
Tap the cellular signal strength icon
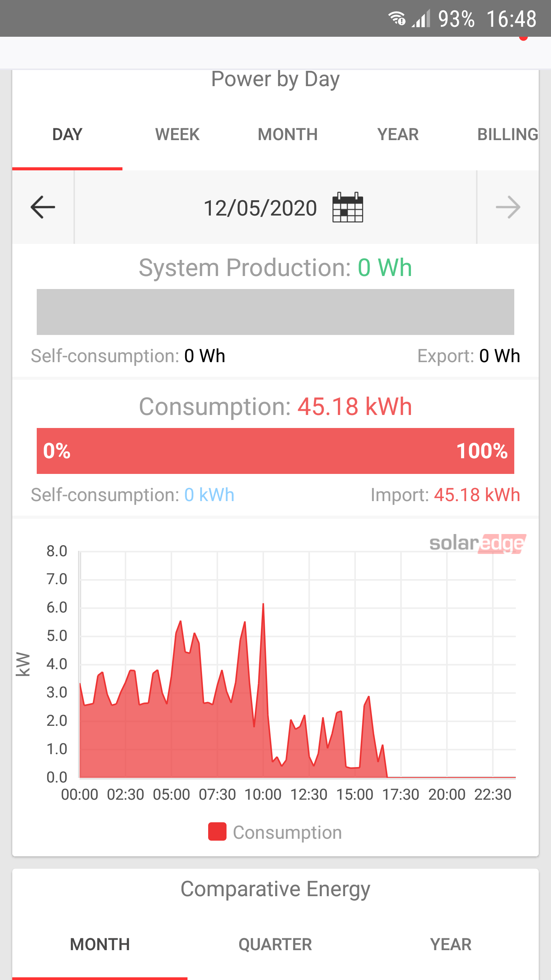tap(421, 18)
